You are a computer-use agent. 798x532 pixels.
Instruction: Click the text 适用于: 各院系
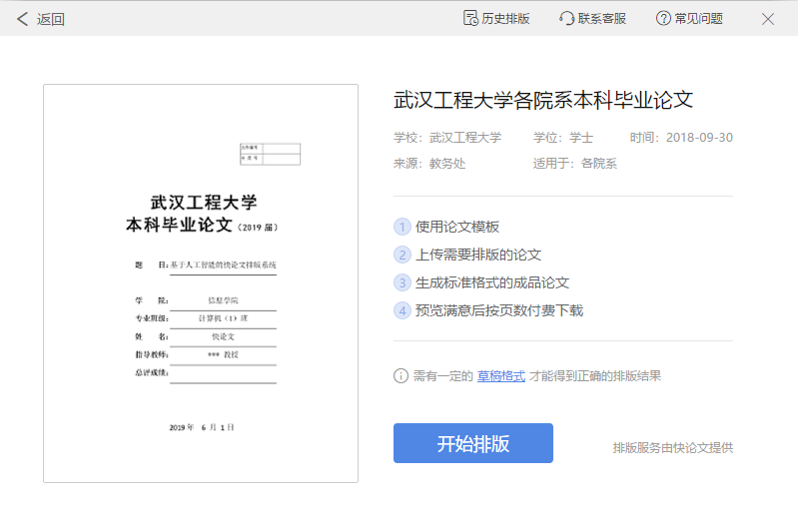[574, 164]
